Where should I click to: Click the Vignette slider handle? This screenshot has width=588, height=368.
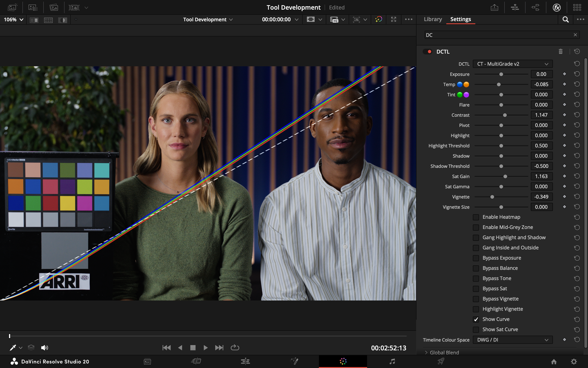click(492, 197)
